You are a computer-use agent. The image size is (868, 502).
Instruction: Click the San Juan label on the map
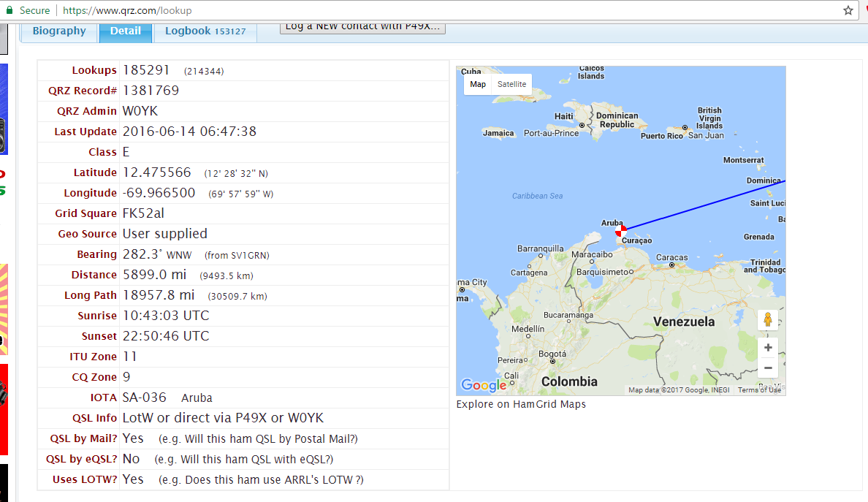[x=706, y=135]
